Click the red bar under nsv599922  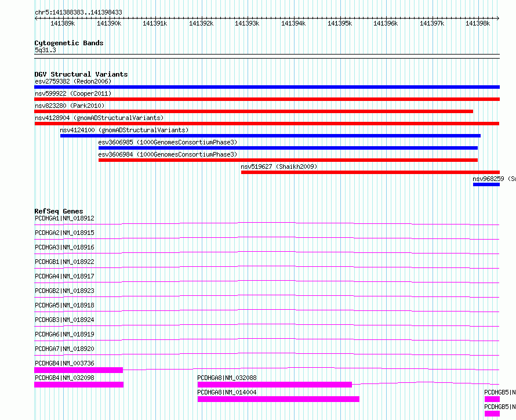coord(267,99)
